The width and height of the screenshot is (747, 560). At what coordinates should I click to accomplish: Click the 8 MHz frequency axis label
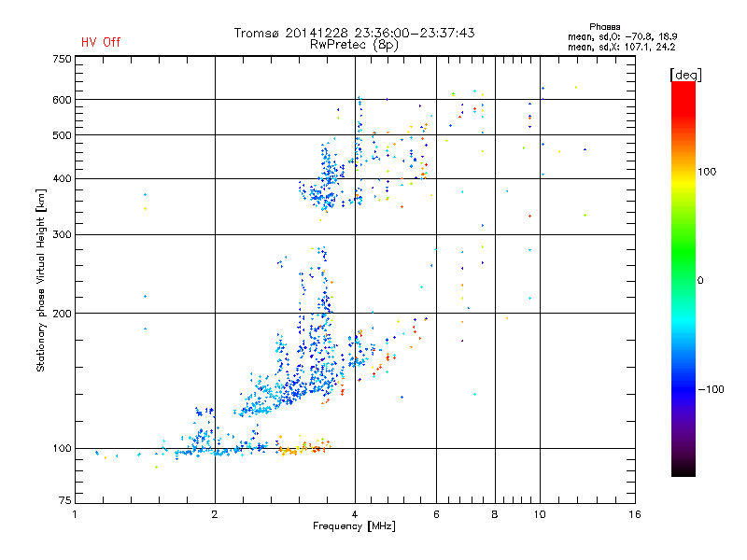coord(495,514)
